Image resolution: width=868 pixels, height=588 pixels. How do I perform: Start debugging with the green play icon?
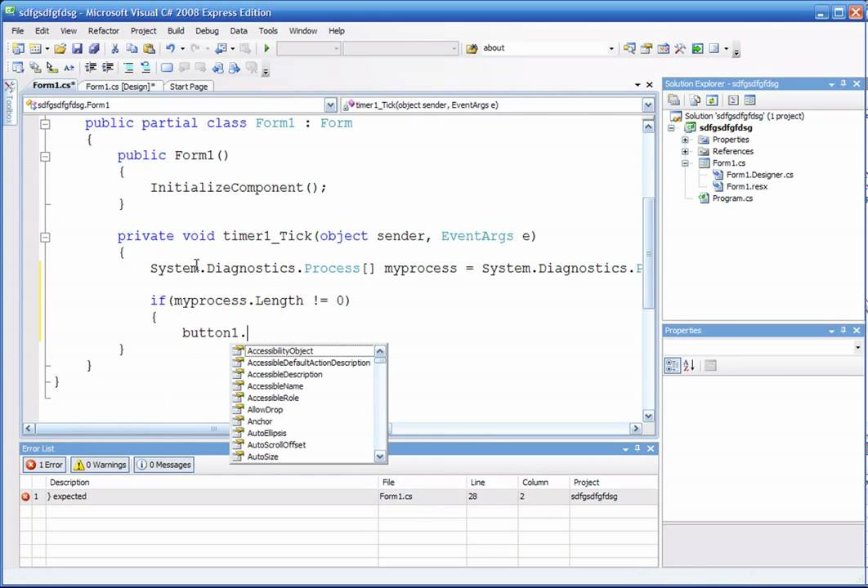266,49
